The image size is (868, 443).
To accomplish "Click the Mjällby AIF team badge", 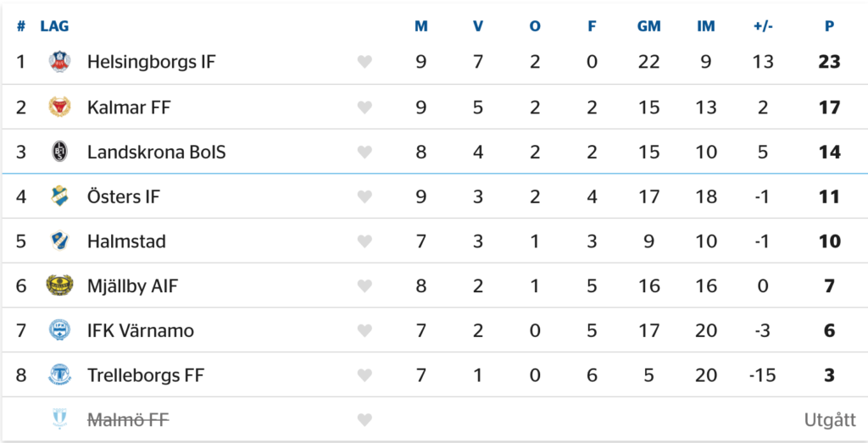I will [x=58, y=285].
